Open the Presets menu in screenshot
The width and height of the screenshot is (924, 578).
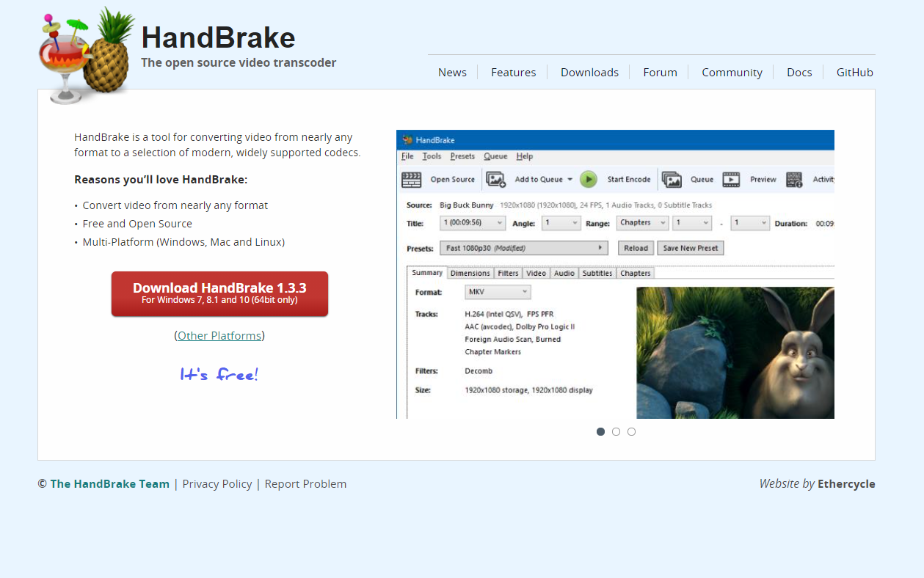[x=462, y=156]
